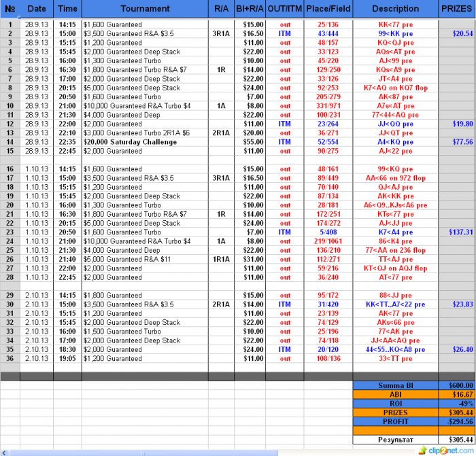Select the $26.40 prize cell
The width and height of the screenshot is (476, 456).
click(457, 349)
